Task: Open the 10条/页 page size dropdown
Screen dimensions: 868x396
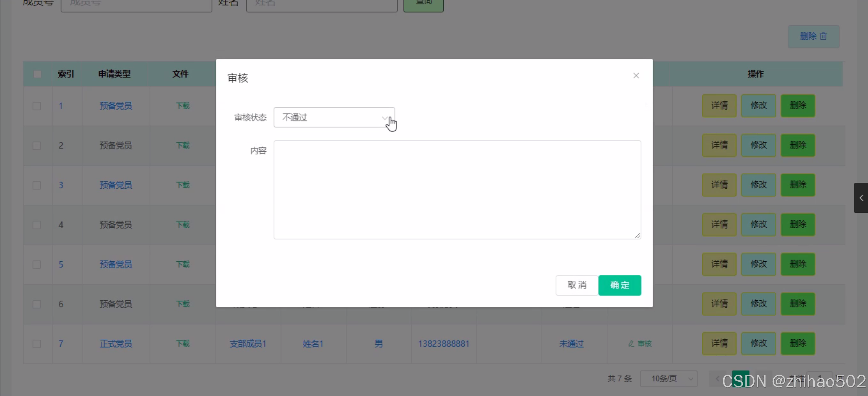Action: pos(668,378)
